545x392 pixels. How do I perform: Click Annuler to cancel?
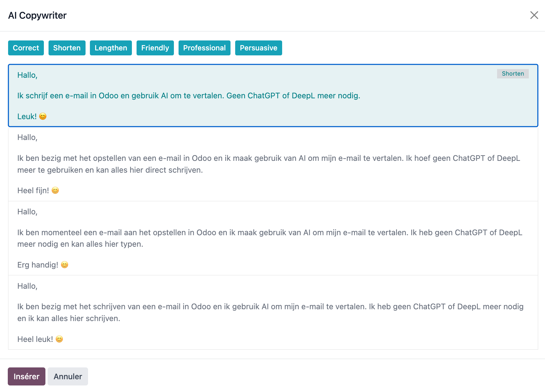pyautogui.click(x=68, y=376)
